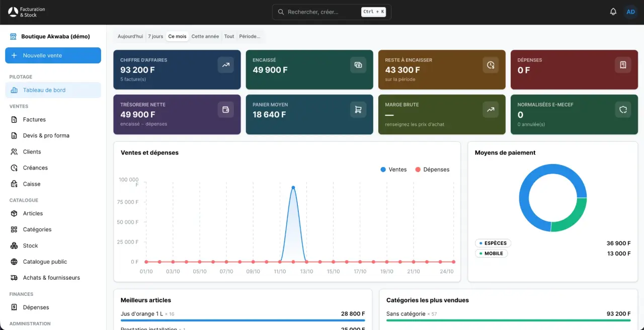Image resolution: width=644 pixels, height=330 pixels.
Task: Click the Factures document icon
Action: [14, 119]
